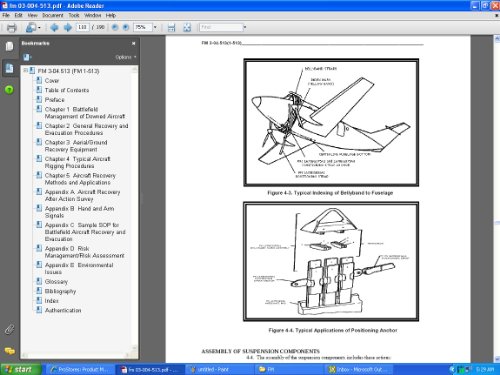Open the Find options dropdown arrow

[245, 27]
